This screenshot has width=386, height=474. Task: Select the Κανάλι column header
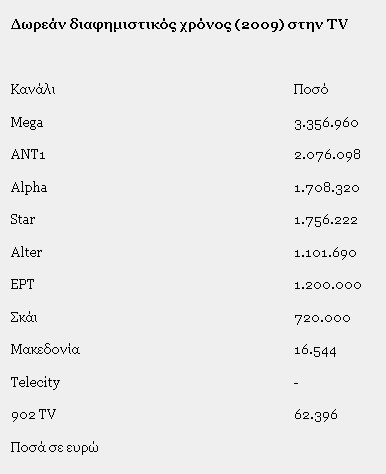click(33, 89)
